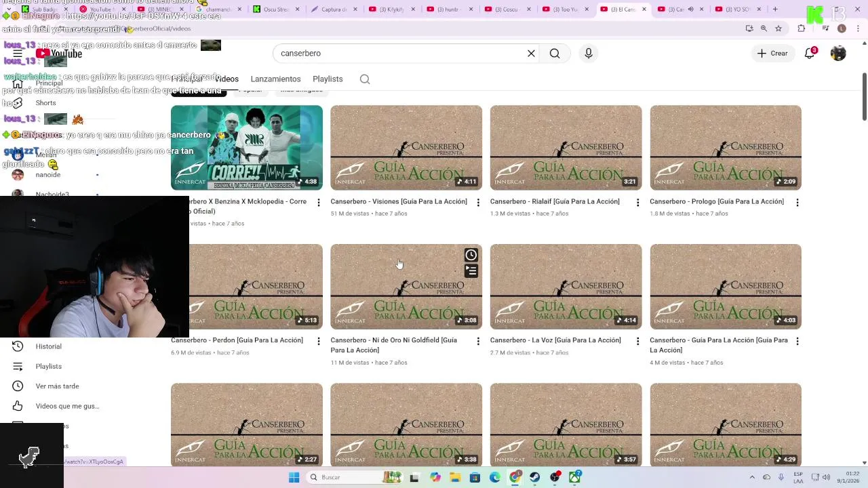Switch to the Lanzamientos channel tab
The width and height of the screenshot is (868, 488).
pyautogui.click(x=275, y=79)
